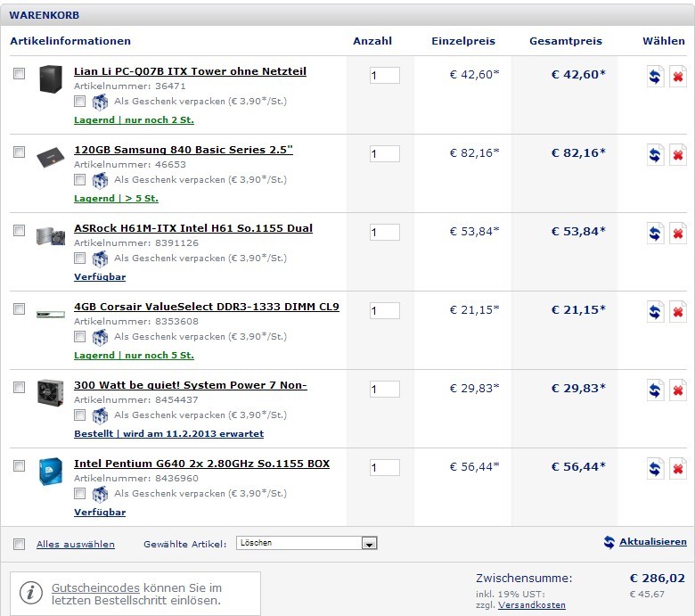Screen dimensions: 695x616
Task: Click quantity field for be quiet! PSU
Action: (385, 390)
